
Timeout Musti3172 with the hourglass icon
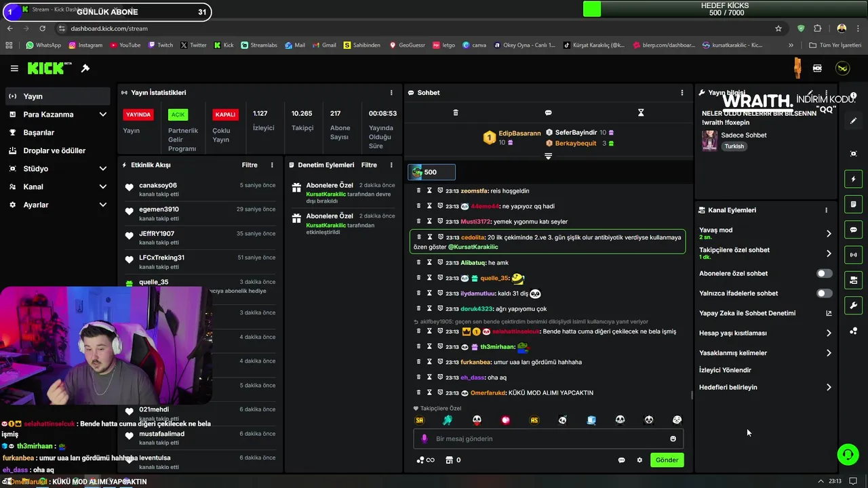[429, 221]
